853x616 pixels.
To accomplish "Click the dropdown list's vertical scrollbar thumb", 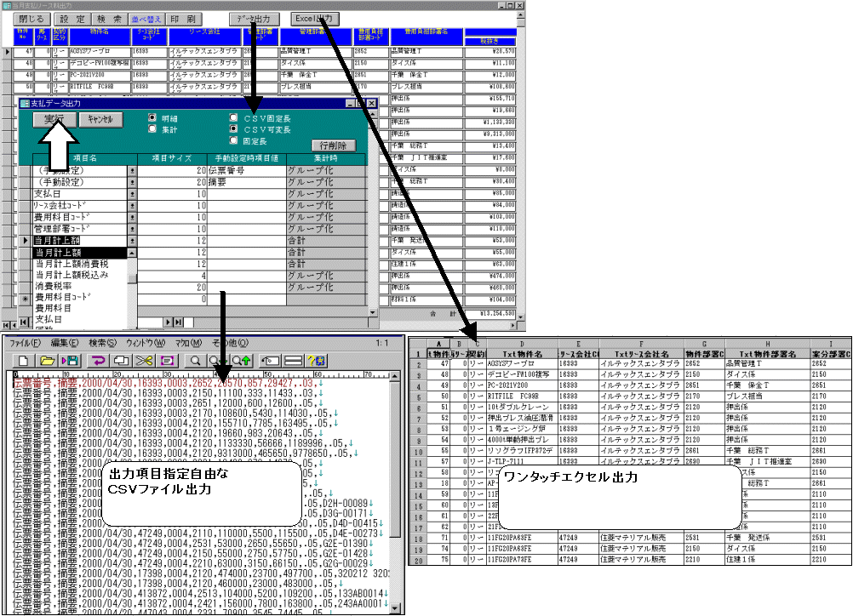I will [132, 278].
